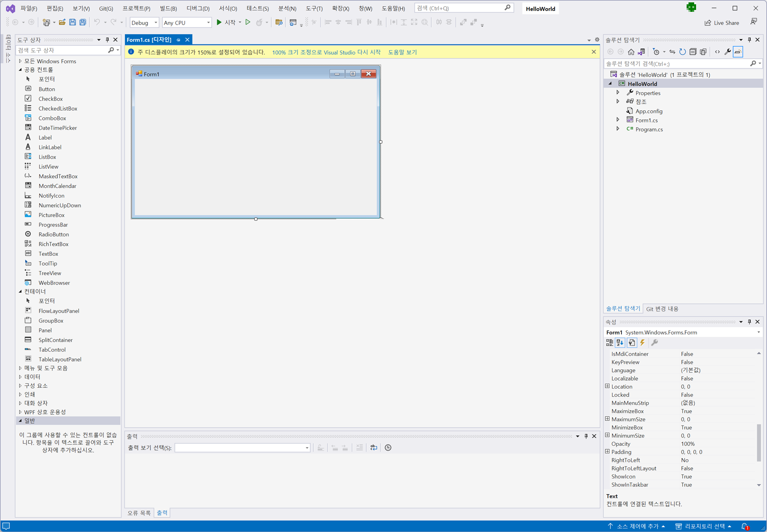767x532 pixels.
Task: Click the Save icon in toolbar
Action: [72, 22]
